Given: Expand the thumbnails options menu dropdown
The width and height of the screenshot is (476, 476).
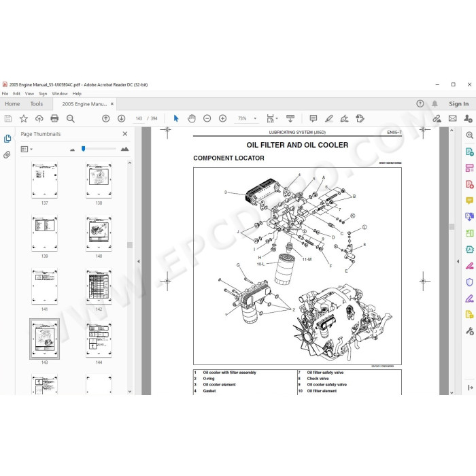Looking at the screenshot, I should click(27, 149).
